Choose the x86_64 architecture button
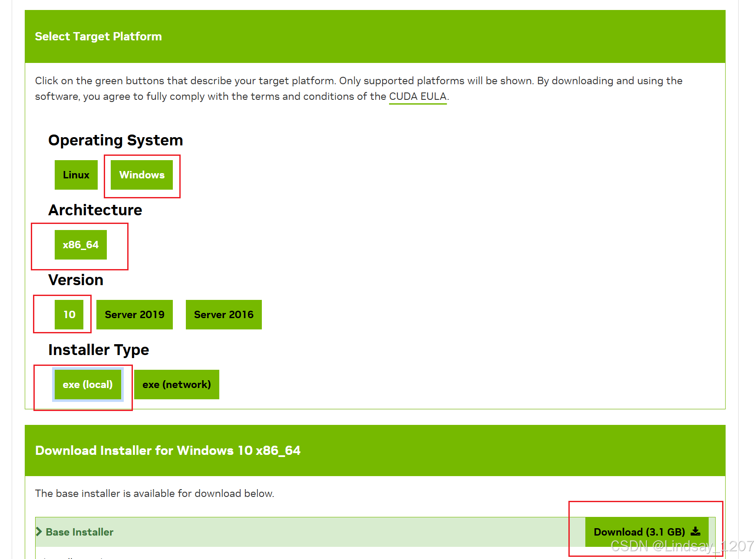This screenshot has height=559, width=756. (x=81, y=245)
